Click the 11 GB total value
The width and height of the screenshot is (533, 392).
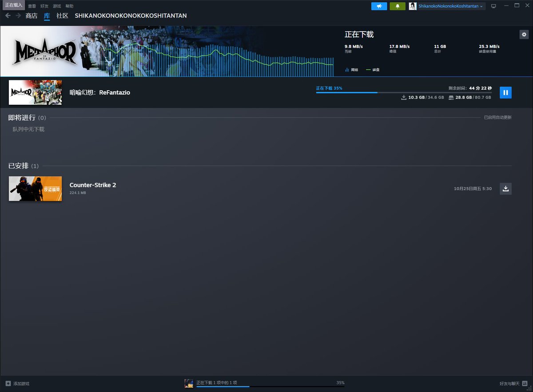click(x=440, y=46)
